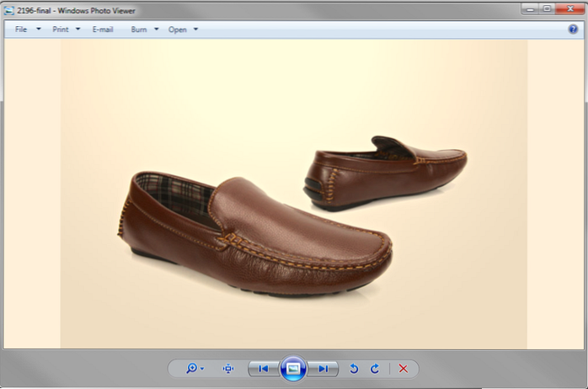Expand the Burn dropdown arrow

click(156, 29)
